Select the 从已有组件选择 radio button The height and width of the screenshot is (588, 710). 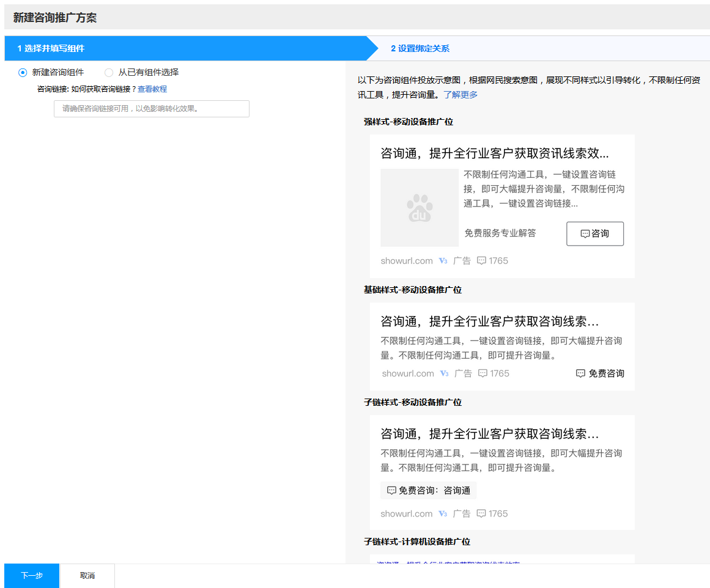[109, 72]
